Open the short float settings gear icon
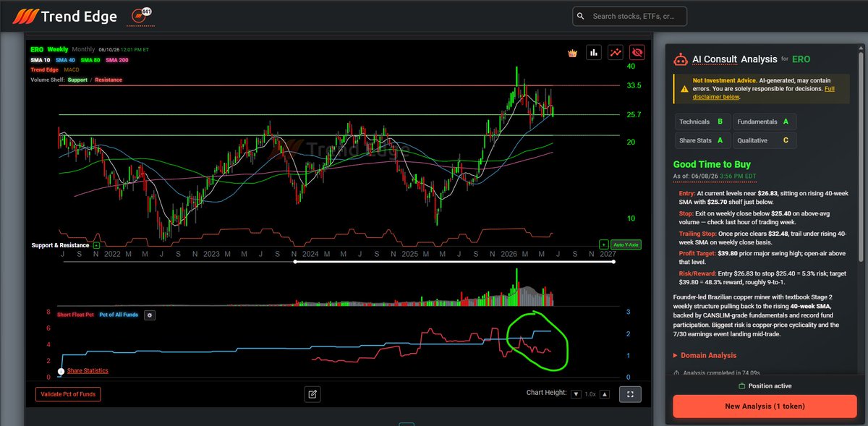Screen dimensions: 868x426 [150, 315]
